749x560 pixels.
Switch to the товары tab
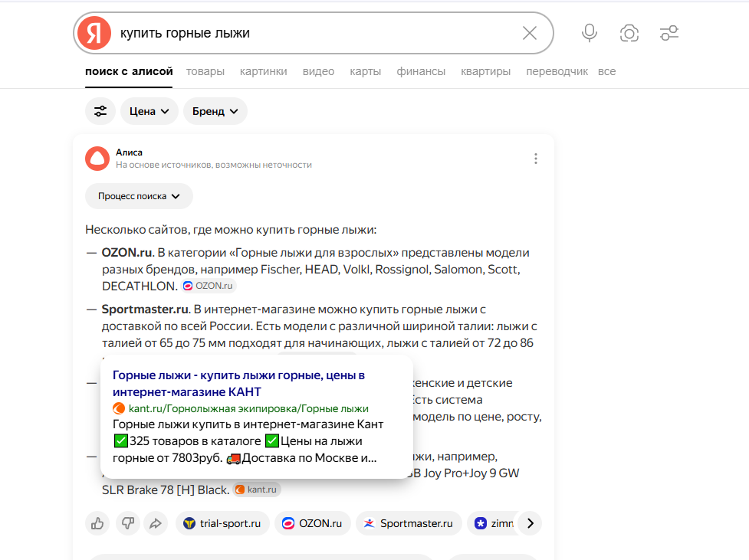tap(205, 71)
